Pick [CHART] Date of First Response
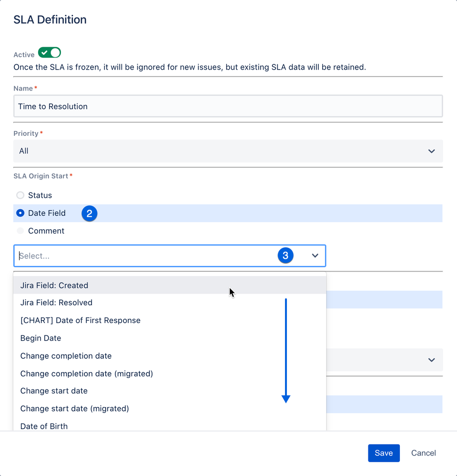The image size is (457, 476). tap(81, 320)
